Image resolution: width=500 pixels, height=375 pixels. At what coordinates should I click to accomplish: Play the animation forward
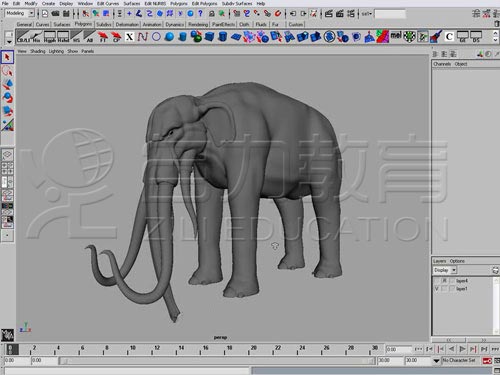[462, 349]
